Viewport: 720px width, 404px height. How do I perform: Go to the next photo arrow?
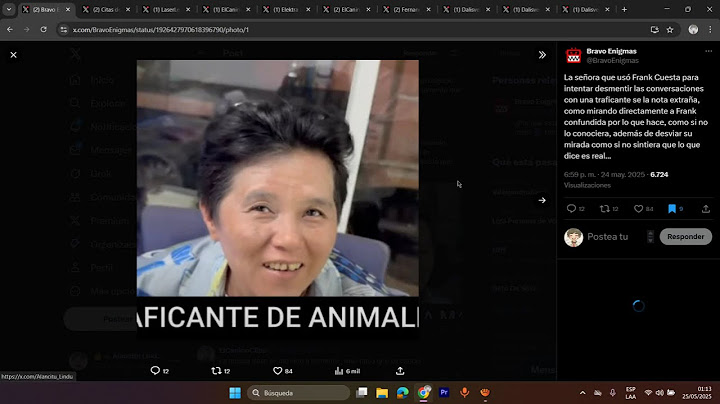coord(542,200)
